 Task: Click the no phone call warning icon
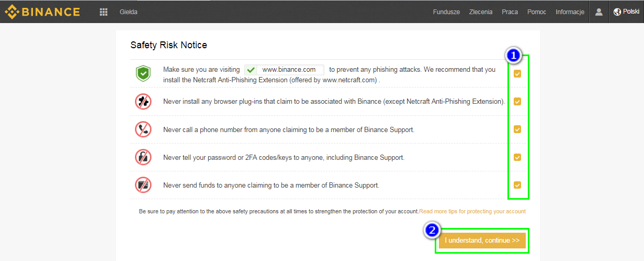[143, 129]
